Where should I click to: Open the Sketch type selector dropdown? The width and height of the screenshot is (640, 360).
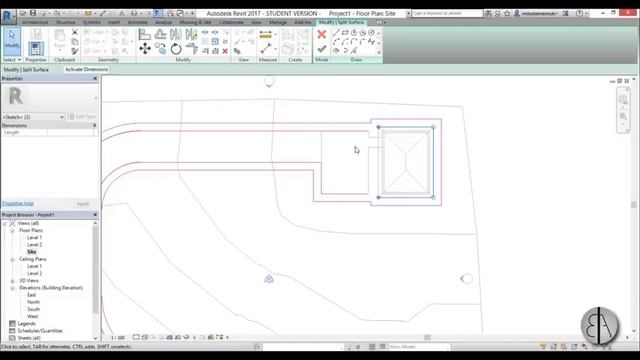click(x=34, y=117)
